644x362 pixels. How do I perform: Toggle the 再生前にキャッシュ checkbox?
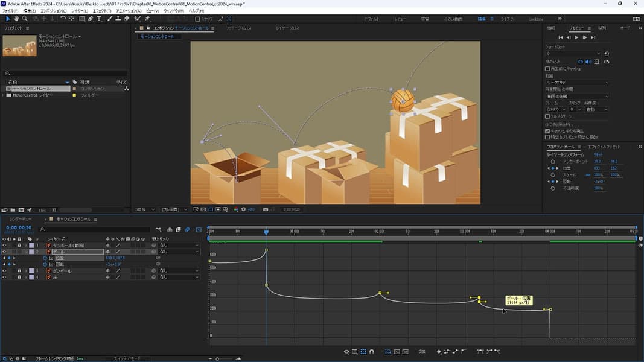547,69
